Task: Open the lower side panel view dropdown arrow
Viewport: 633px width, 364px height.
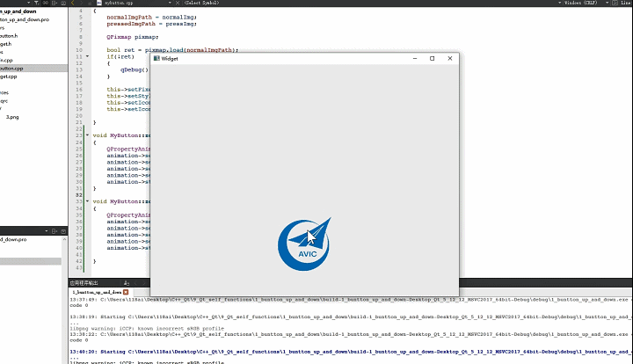Action: [x=47, y=231]
